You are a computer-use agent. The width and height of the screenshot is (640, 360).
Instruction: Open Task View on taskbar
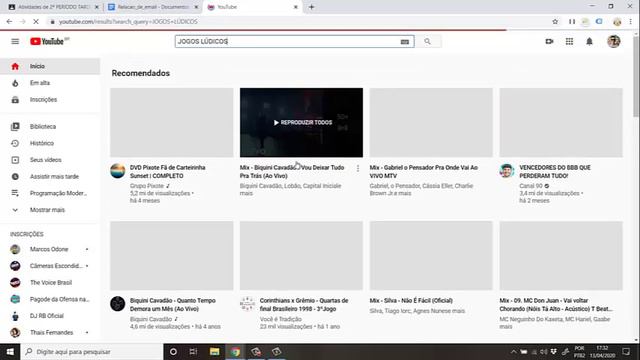click(193, 351)
